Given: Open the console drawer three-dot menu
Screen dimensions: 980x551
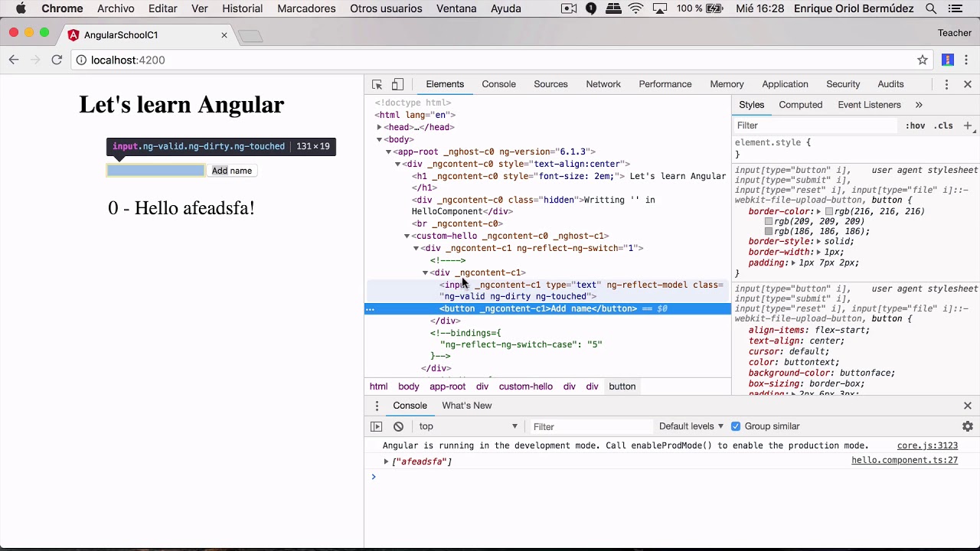Looking at the screenshot, I should point(377,406).
